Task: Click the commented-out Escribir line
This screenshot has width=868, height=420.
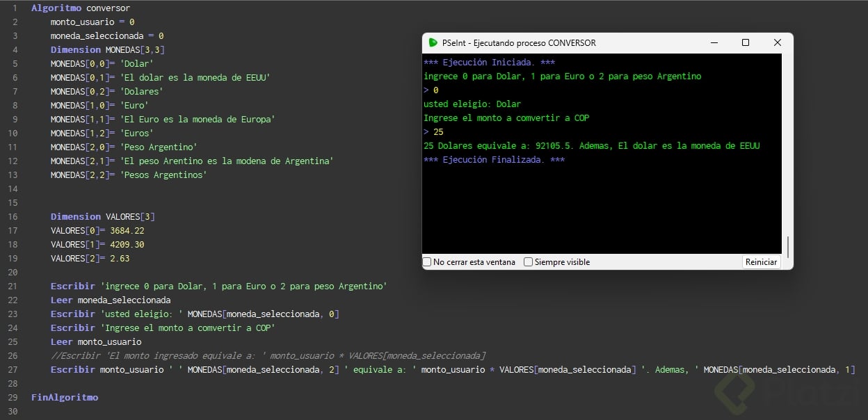Action: pos(268,355)
